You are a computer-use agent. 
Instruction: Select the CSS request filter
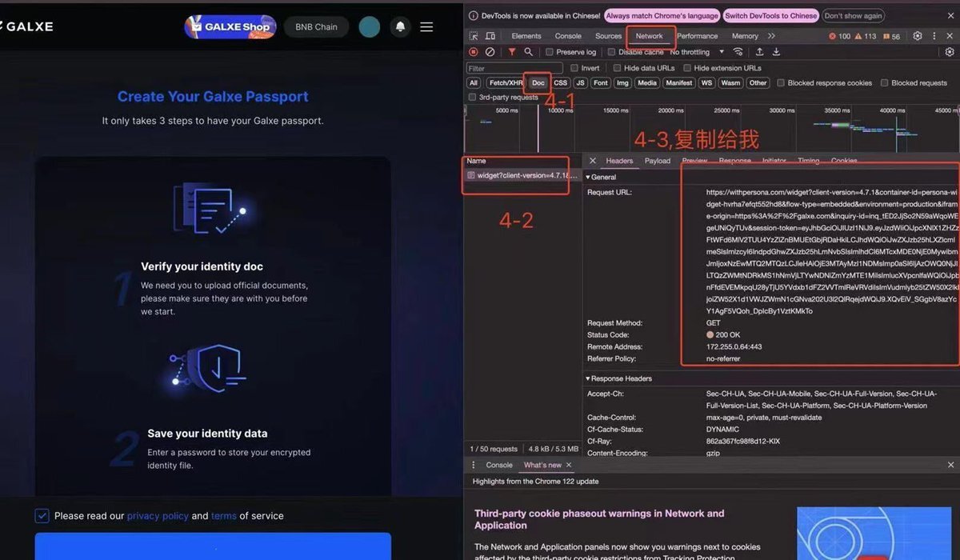pos(561,82)
